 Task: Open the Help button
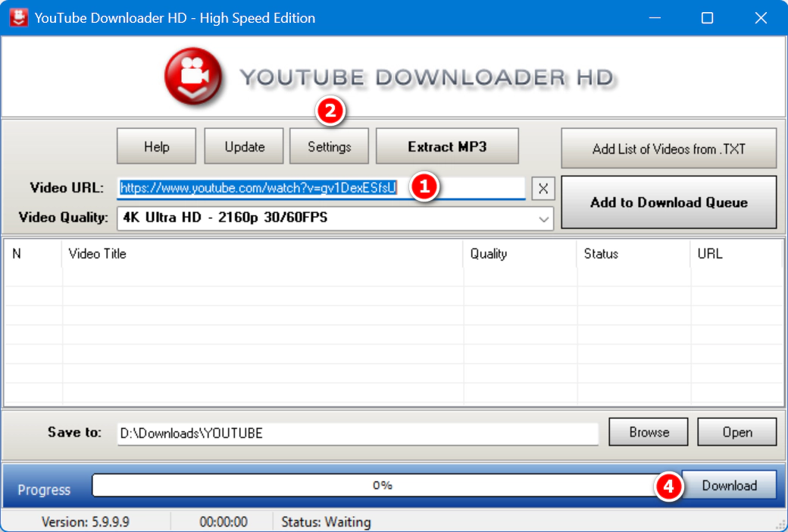pos(156,146)
